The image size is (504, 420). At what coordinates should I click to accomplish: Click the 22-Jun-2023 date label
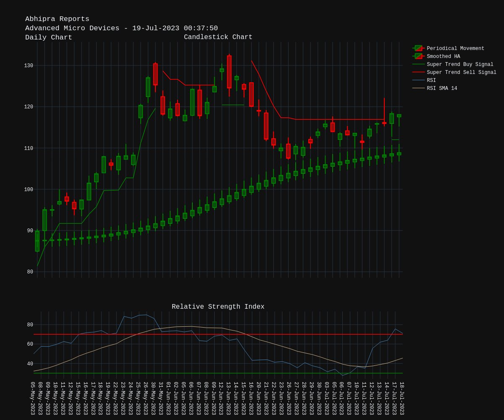point(274,398)
